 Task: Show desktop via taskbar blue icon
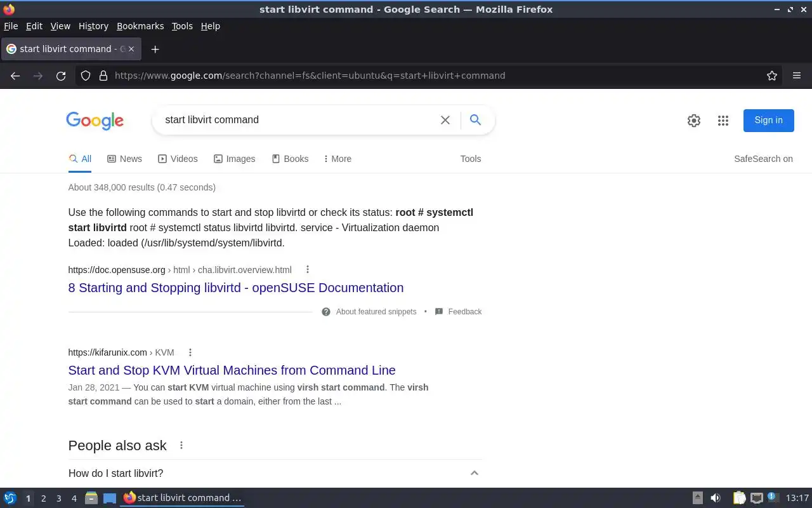click(x=110, y=498)
